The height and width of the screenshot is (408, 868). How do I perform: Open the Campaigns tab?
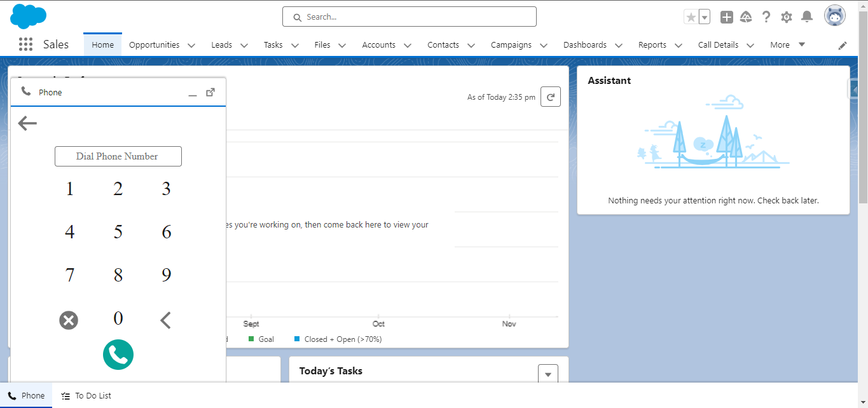[x=511, y=45]
